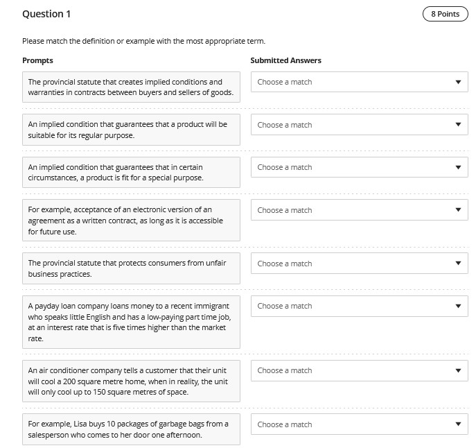Viewport: 476px width, 448px height.
Task: Click the air conditioner company prompt box
Action: point(131,381)
